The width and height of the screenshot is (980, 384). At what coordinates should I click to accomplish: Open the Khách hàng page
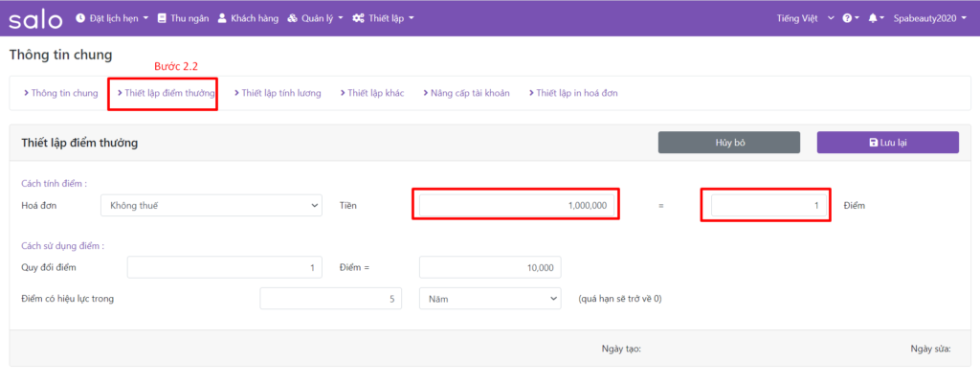coord(247,18)
